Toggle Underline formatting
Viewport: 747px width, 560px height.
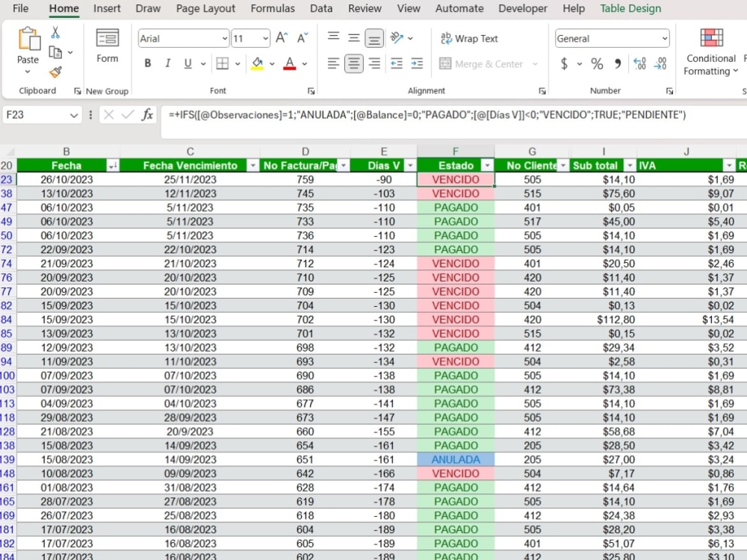point(187,63)
